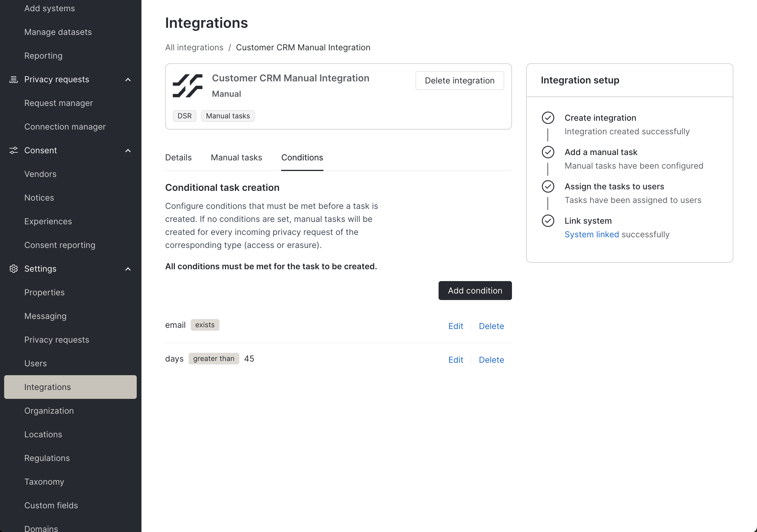Collapse the Privacy requests section chevron
This screenshot has height=532, width=757.
(x=128, y=80)
